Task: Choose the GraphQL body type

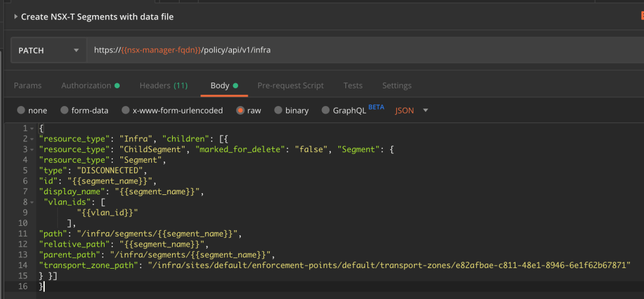Action: point(326,110)
